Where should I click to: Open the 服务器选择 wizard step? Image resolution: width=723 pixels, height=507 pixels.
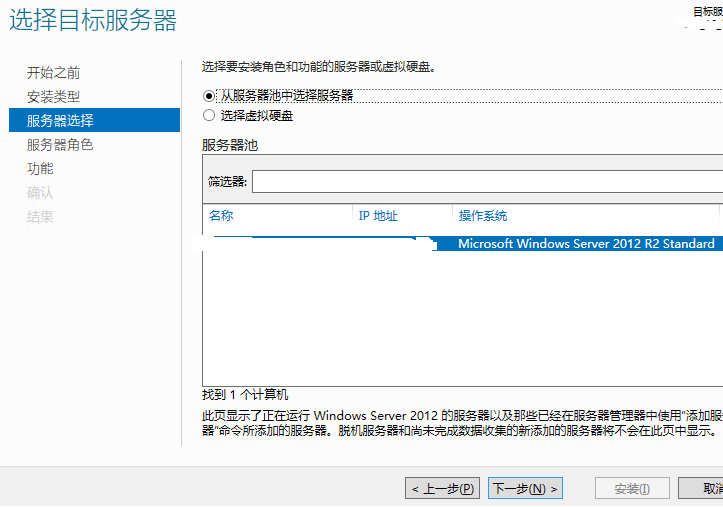coord(94,120)
